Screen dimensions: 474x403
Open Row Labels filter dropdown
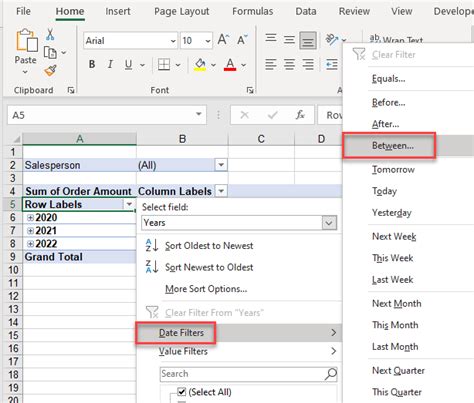pyautogui.click(x=129, y=204)
